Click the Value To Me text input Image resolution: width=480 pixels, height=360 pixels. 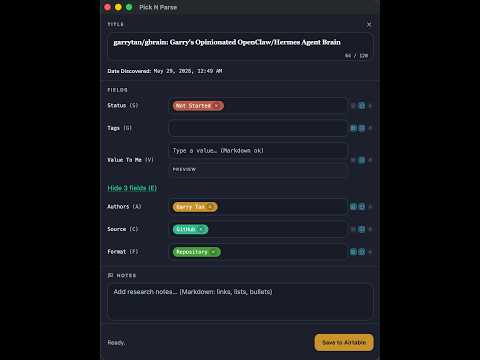pyautogui.click(x=258, y=151)
